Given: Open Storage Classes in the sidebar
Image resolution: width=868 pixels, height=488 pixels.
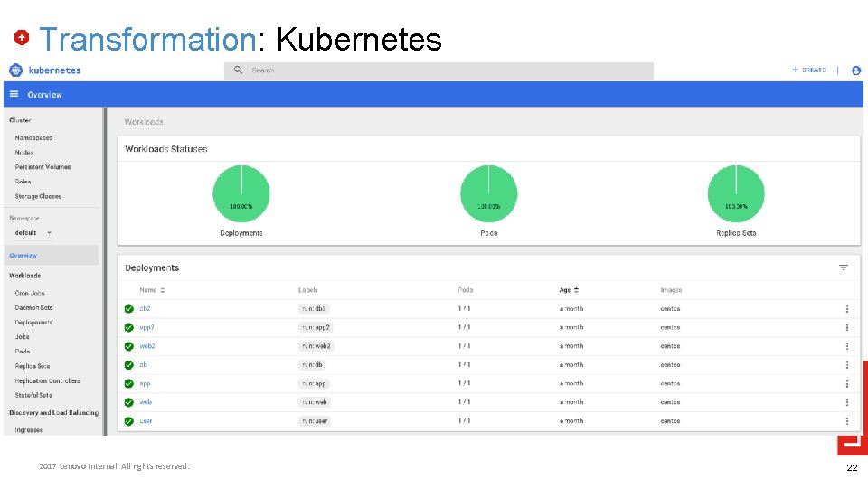Looking at the screenshot, I should (38, 196).
